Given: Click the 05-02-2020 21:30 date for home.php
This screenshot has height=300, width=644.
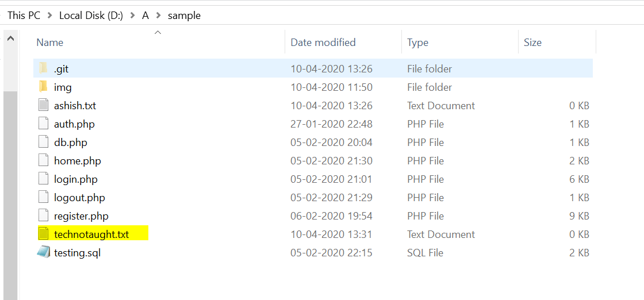Looking at the screenshot, I should pos(331,161).
